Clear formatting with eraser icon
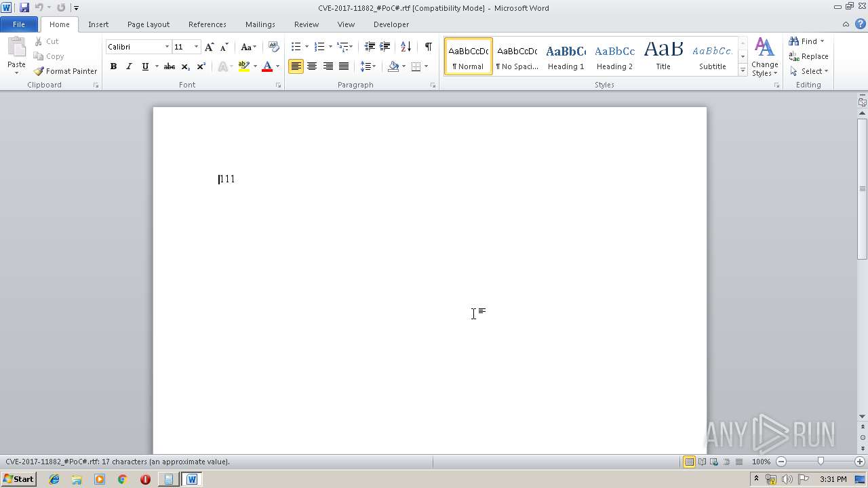868x488 pixels. pos(274,47)
